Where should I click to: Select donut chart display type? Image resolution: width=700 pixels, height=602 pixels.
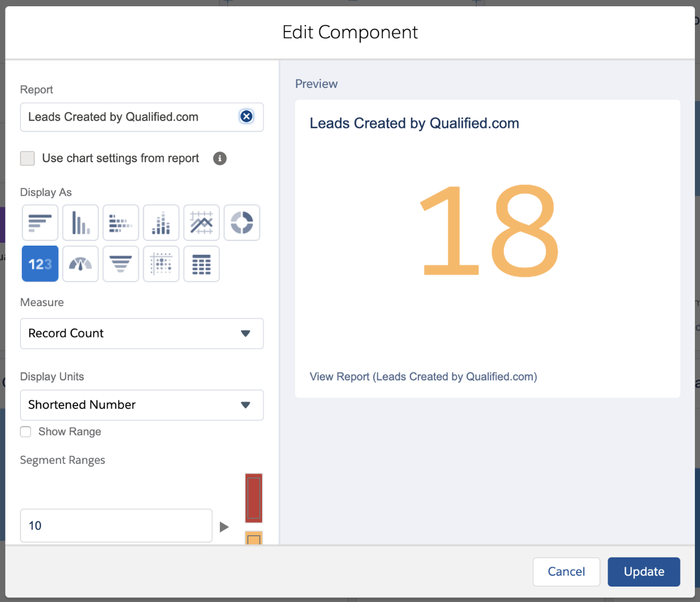[242, 223]
